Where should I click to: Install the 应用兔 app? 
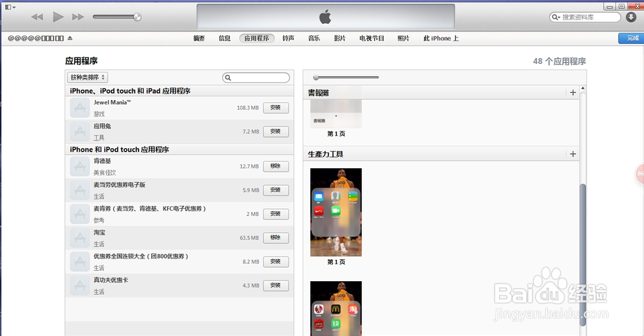click(276, 132)
